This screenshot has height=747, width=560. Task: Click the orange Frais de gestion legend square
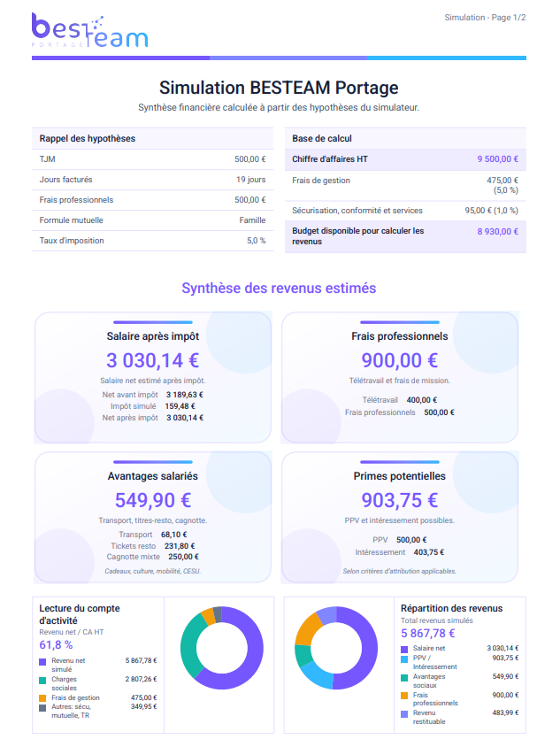point(42,698)
